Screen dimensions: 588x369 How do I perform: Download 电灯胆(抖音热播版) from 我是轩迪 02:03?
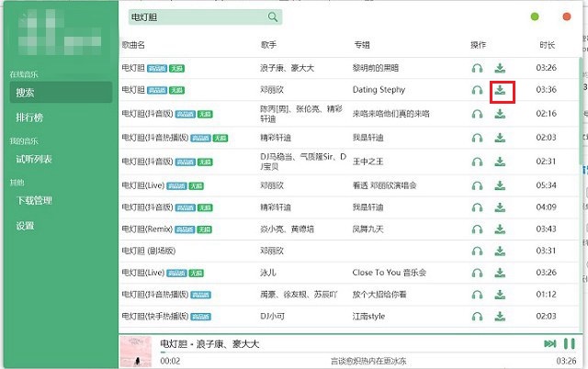coord(500,138)
